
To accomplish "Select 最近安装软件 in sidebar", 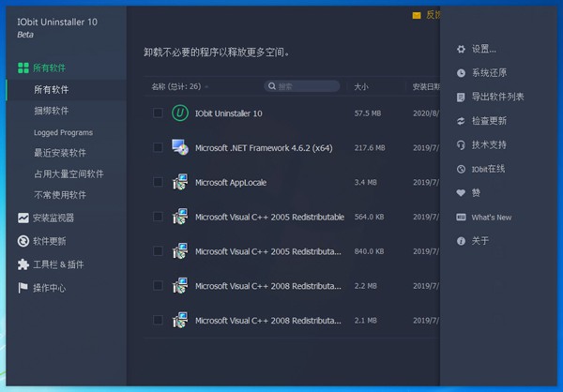I will tap(60, 153).
